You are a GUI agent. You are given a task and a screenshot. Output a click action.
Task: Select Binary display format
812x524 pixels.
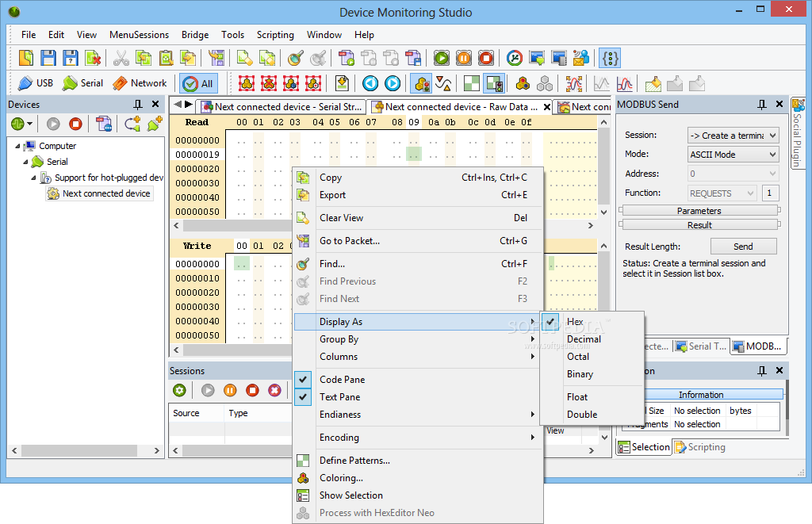(x=592, y=374)
